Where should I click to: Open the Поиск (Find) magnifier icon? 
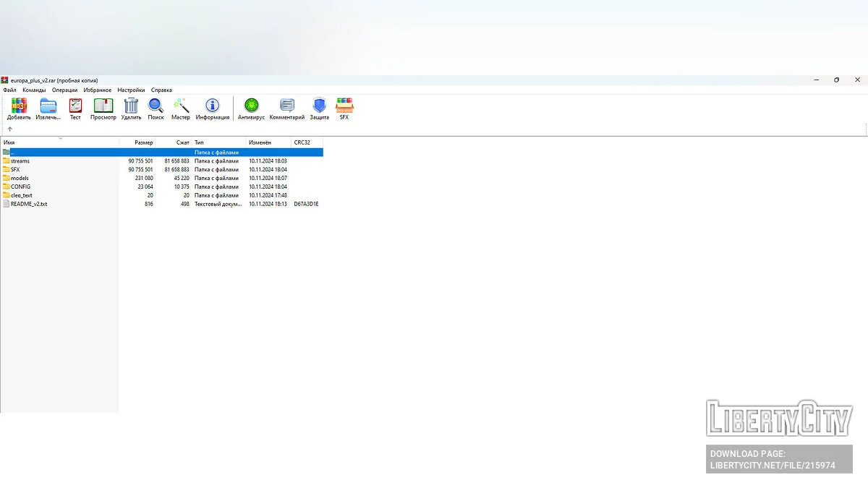[x=156, y=106]
